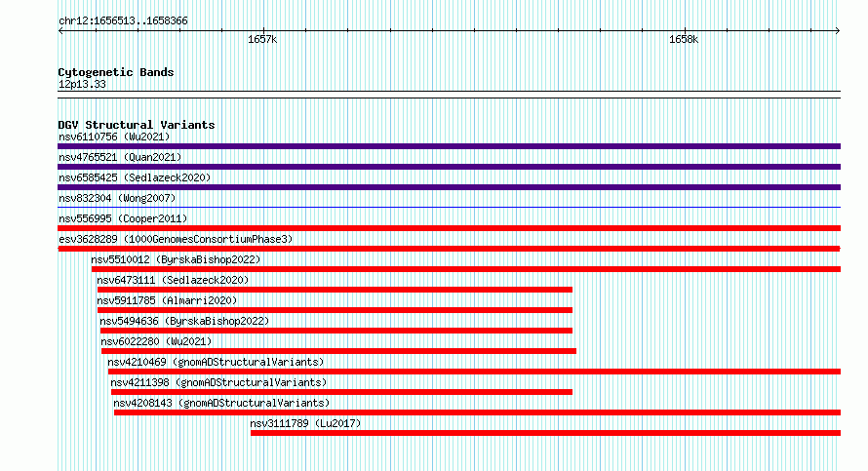Select the thin blue line under nsv832304
The image size is (868, 471).
pyautogui.click(x=449, y=208)
